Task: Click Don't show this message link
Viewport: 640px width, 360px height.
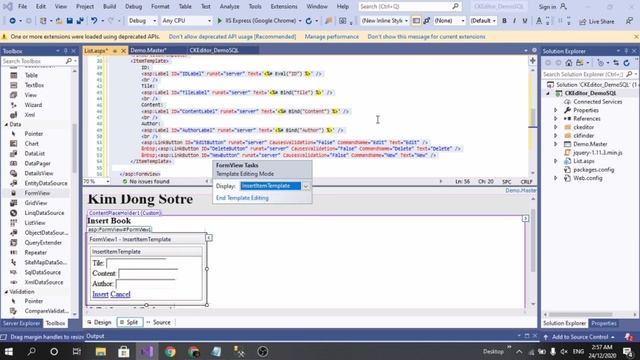Action: 427,37
